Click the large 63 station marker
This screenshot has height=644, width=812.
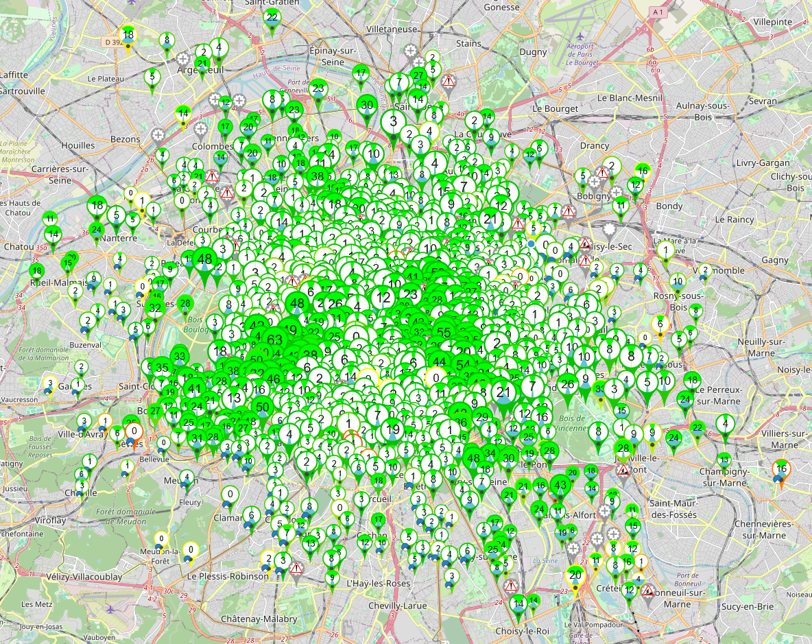[275, 340]
